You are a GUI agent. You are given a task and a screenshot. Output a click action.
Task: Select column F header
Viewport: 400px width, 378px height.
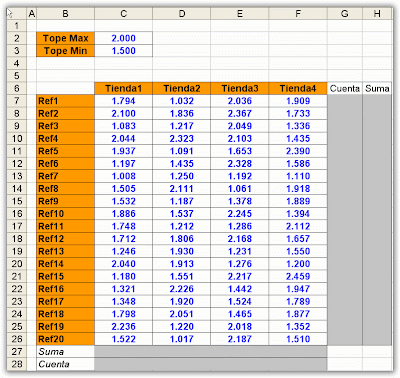click(x=298, y=13)
